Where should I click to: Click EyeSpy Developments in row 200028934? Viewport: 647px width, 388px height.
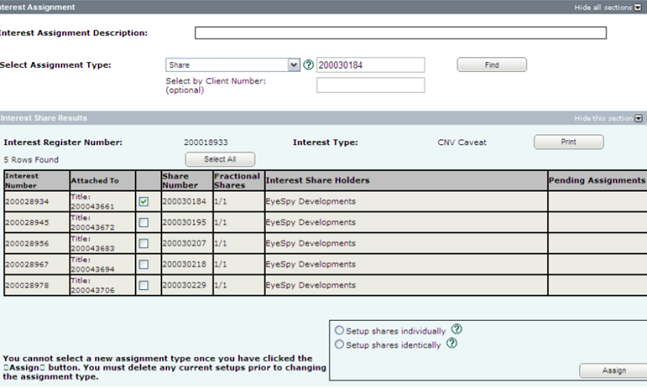310,201
